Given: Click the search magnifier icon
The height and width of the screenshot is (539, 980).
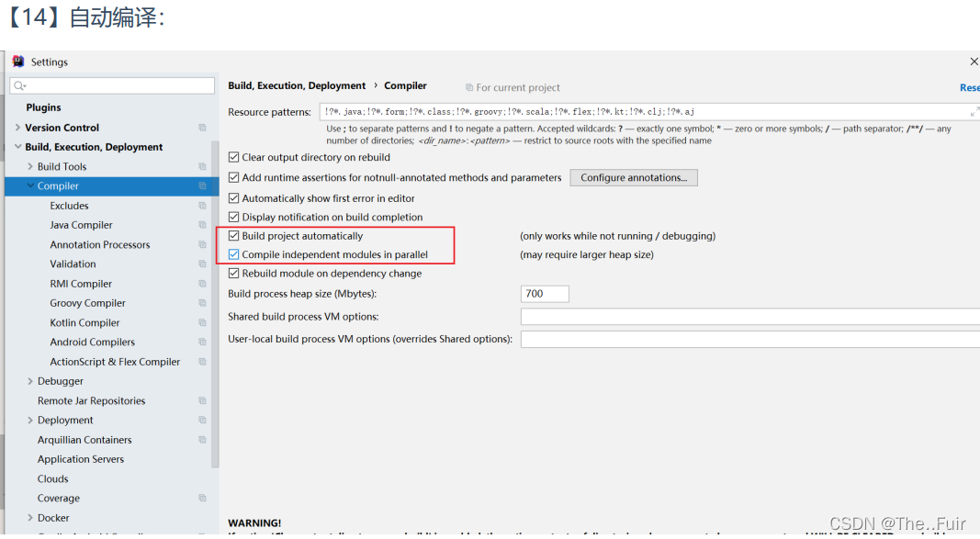Looking at the screenshot, I should (20, 85).
